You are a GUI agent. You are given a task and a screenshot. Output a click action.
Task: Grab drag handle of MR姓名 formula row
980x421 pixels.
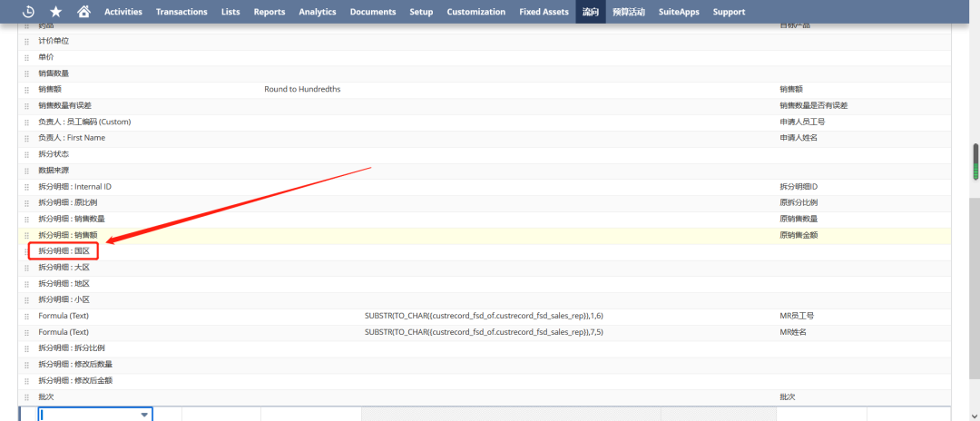coord(27,333)
